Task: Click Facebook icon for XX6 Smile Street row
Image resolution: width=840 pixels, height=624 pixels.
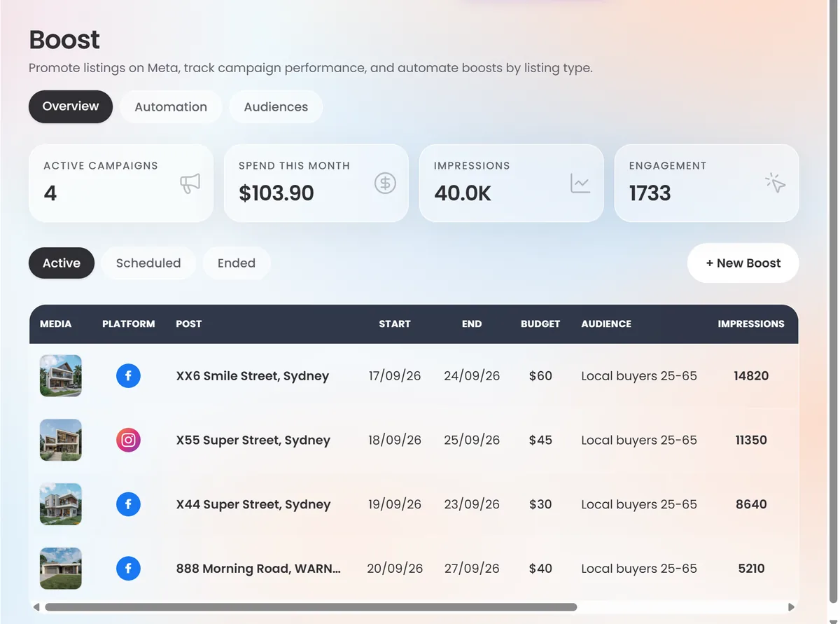Action: point(128,376)
